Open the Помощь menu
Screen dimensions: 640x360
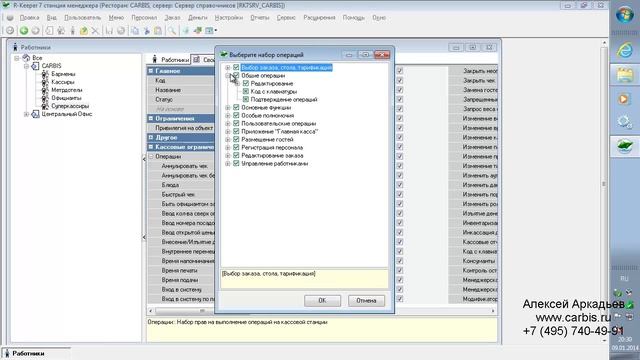pos(353,18)
